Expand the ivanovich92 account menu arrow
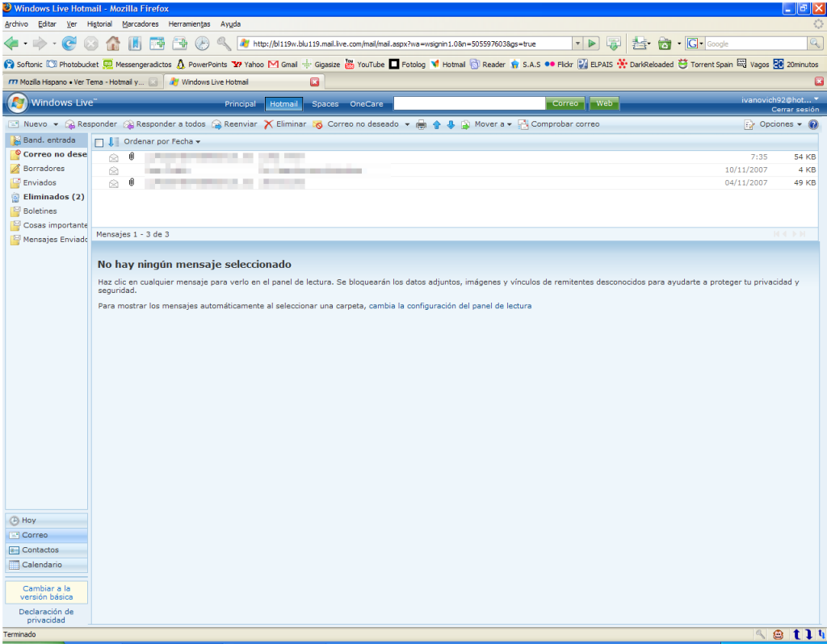This screenshot has height=644, width=827. point(817,99)
